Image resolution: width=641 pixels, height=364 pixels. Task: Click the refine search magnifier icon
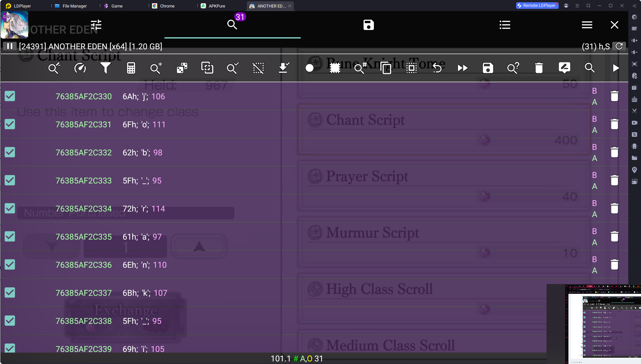coord(54,68)
